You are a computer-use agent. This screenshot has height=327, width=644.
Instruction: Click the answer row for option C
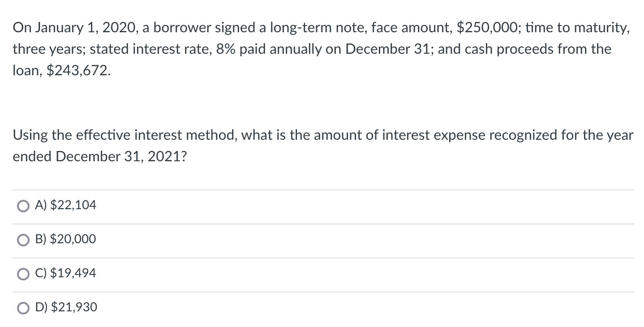[313, 274]
